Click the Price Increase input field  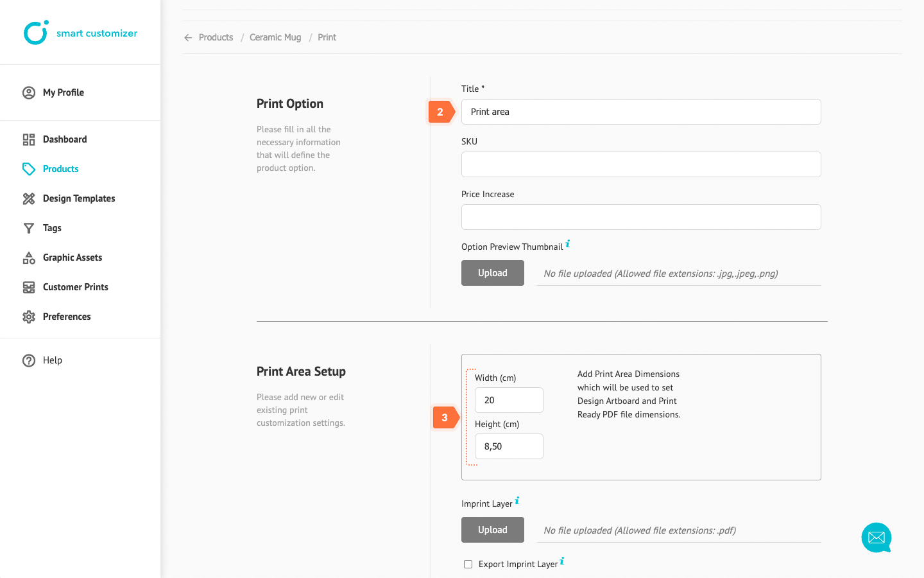(641, 217)
